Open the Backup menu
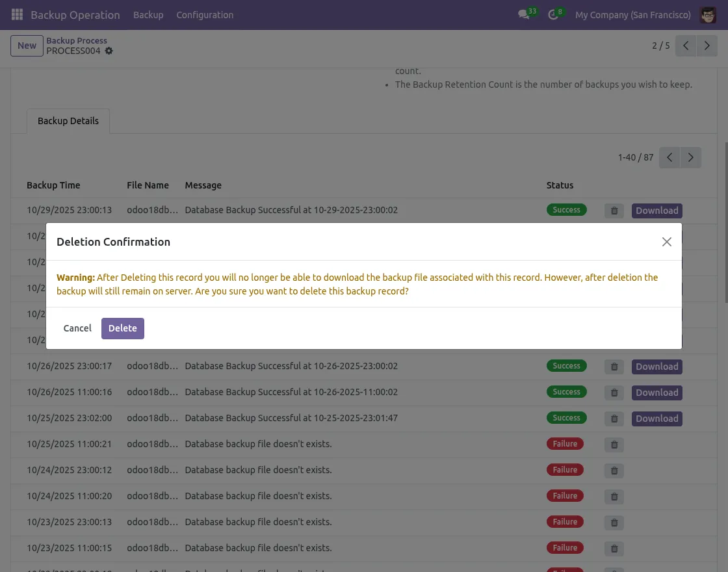728x572 pixels. click(148, 15)
